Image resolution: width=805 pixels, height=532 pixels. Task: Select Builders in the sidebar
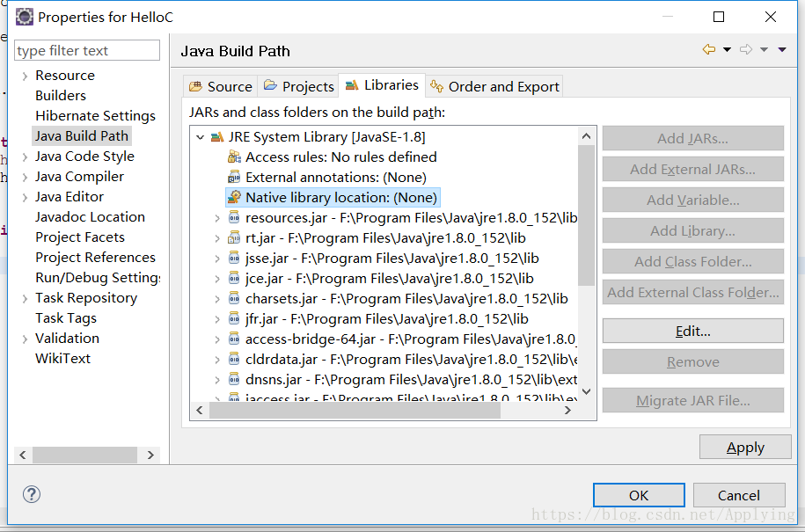click(61, 96)
